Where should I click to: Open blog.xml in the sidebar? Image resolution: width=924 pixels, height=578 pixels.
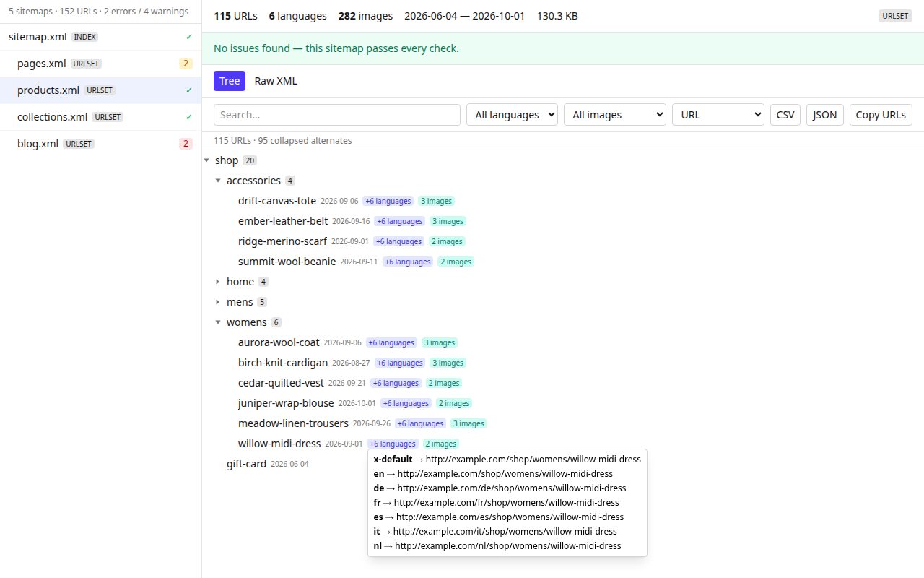pos(101,144)
